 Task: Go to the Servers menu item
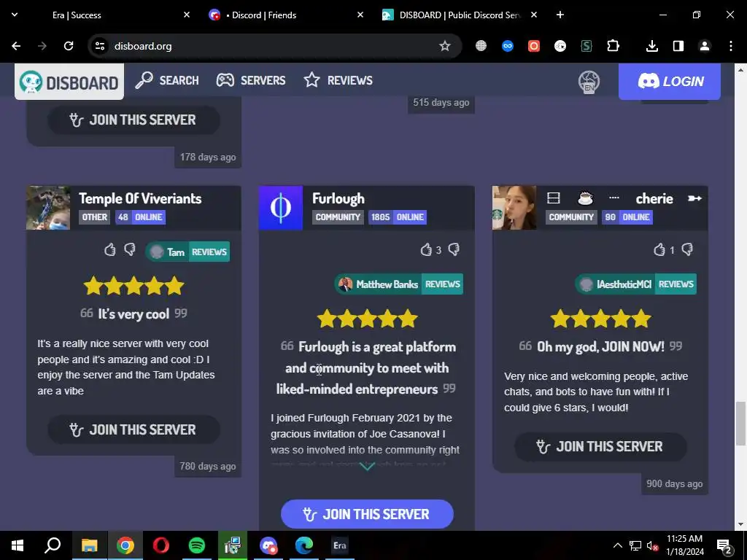pyautogui.click(x=251, y=80)
